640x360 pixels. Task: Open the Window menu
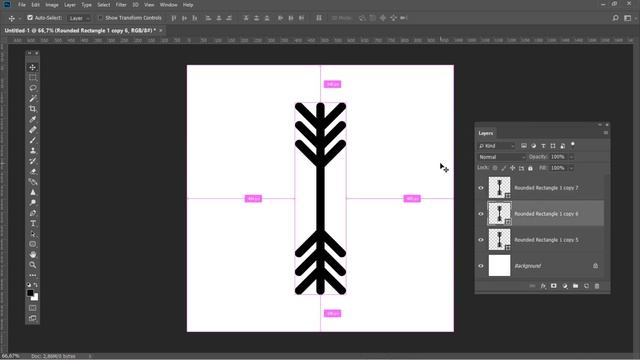click(x=168, y=5)
